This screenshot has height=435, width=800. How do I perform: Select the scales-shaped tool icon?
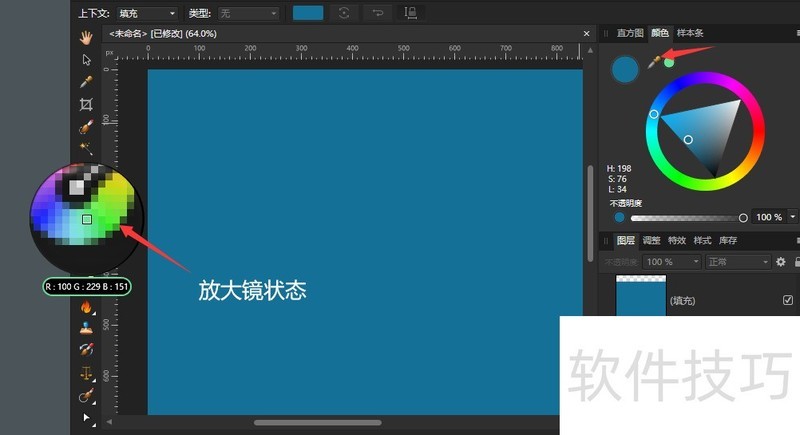click(x=86, y=373)
